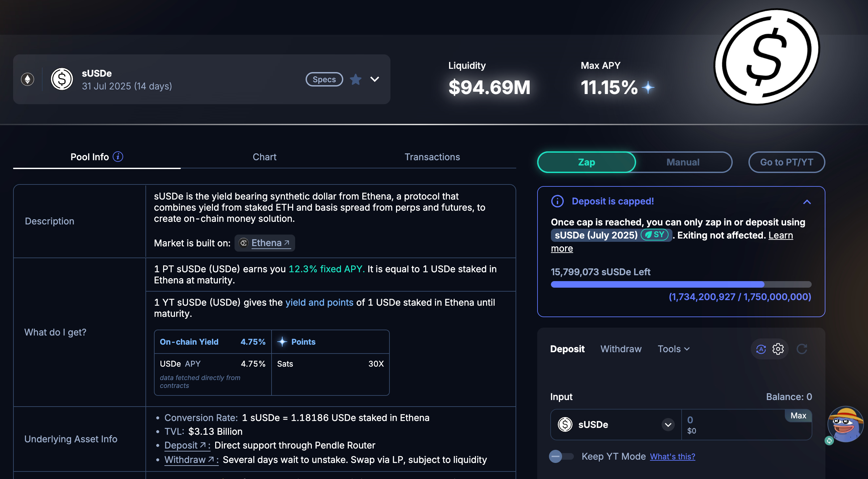Switch to the Pool Info tab
This screenshot has height=479, width=868.
97,157
